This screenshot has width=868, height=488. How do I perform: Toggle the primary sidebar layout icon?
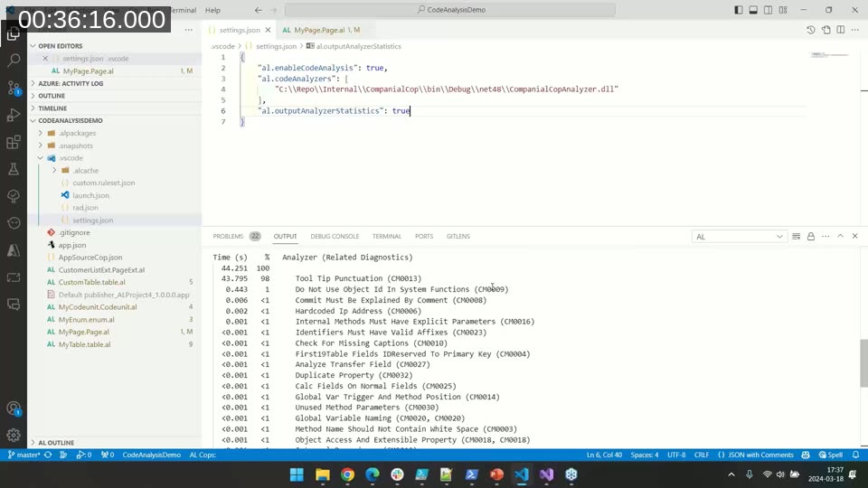[739, 10]
